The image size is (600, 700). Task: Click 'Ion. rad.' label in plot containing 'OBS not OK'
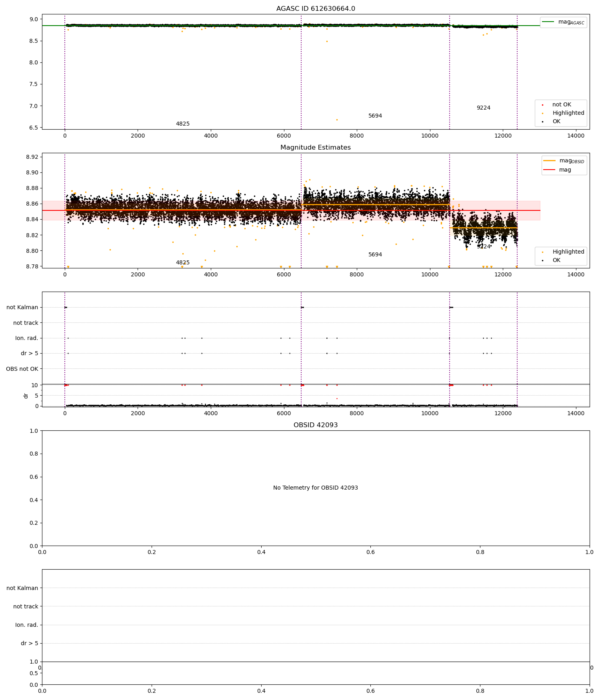click(27, 338)
